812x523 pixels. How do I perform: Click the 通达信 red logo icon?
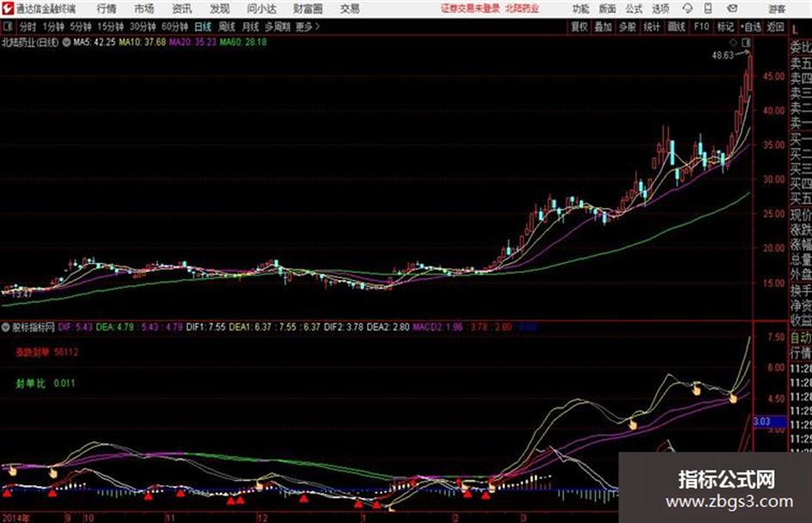[x=7, y=9]
